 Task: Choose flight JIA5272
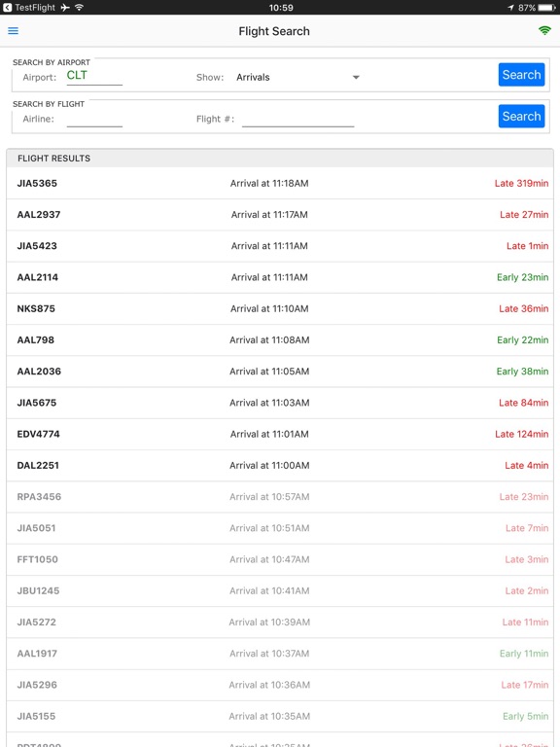[x=280, y=622]
